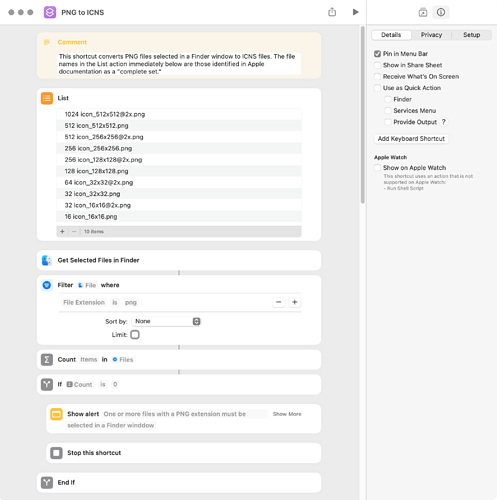The width and height of the screenshot is (497, 500).
Task: Uncheck Pin in Menu Bar
Action: pos(377,54)
